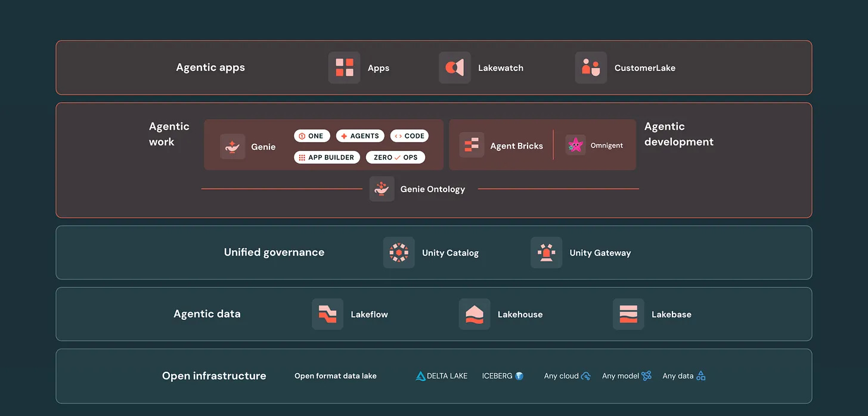This screenshot has width=868, height=416.
Task: Click the Omnigent label
Action: point(607,146)
